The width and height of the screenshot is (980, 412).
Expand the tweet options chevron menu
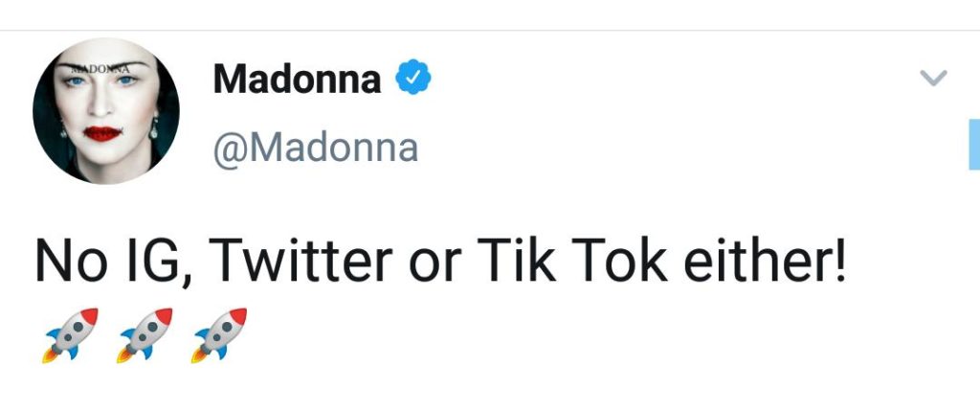[933, 80]
